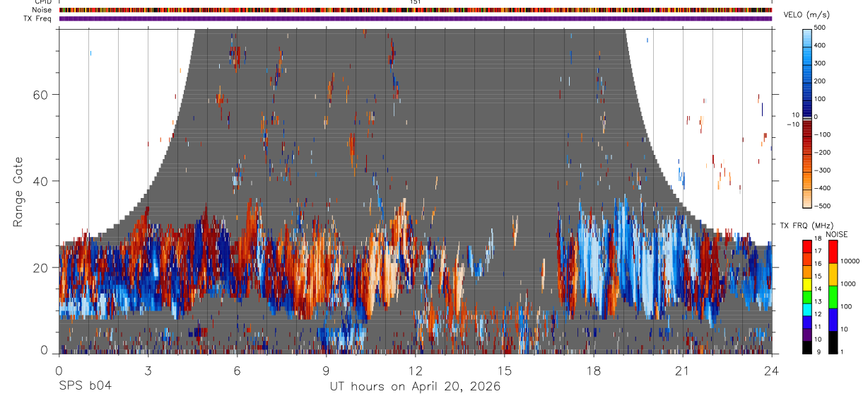Click hour tick label '21' on time axis
The image size is (868, 401).
682,369
